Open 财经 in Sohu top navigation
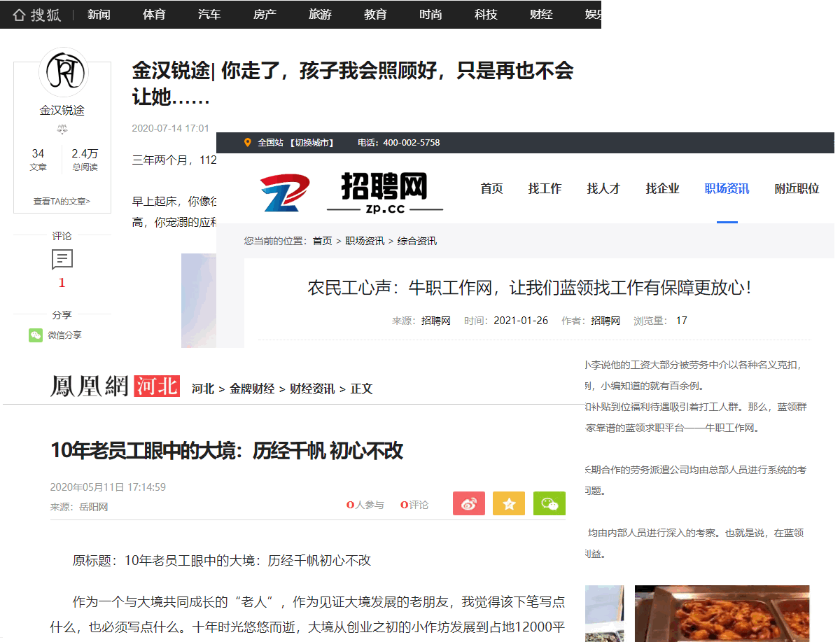This screenshot has width=840, height=642. 541,15
